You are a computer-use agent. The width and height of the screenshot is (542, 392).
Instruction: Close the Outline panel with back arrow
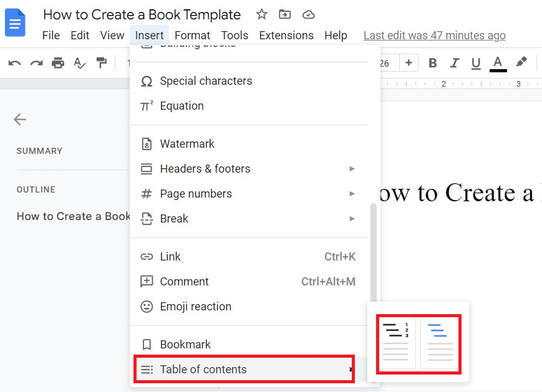[19, 119]
